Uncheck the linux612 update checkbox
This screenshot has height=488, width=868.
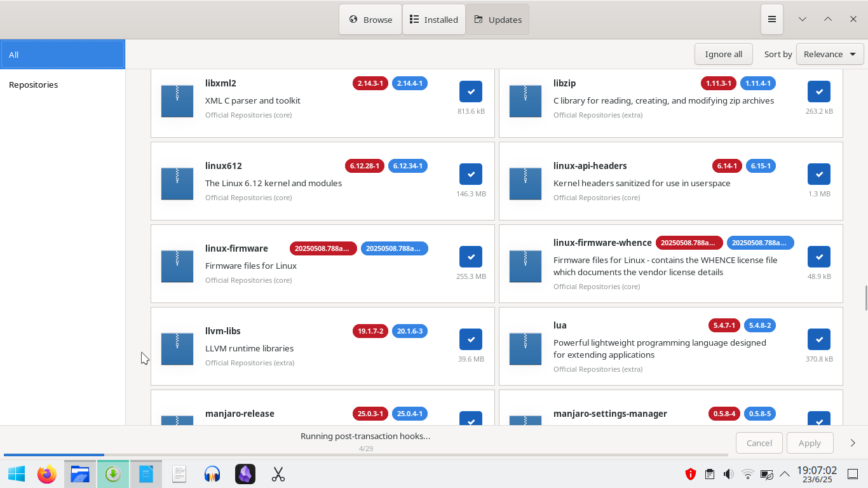[x=471, y=174]
